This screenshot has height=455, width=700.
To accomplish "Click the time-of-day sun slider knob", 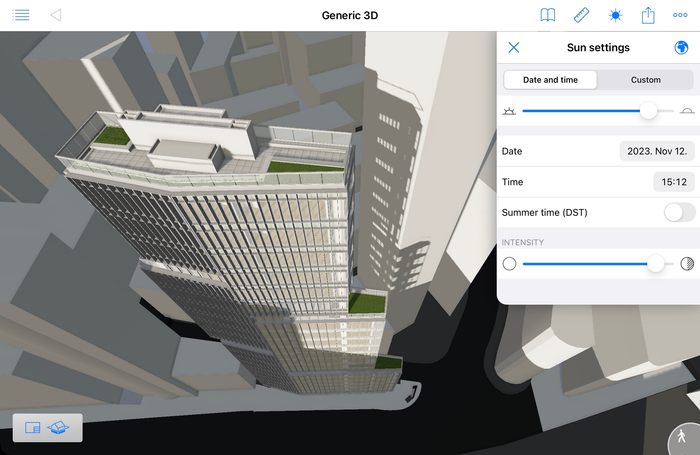I will tap(648, 111).
